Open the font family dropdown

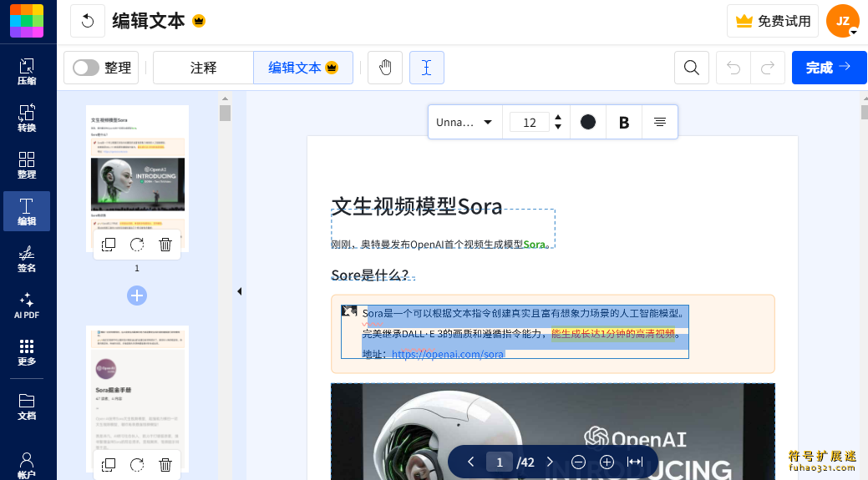coord(464,122)
